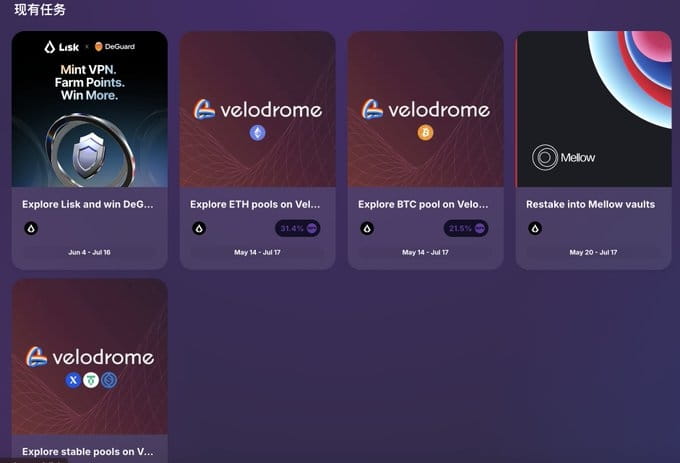Click the USDC token icon on stable pools card
This screenshot has width=680, height=463.
point(109,380)
